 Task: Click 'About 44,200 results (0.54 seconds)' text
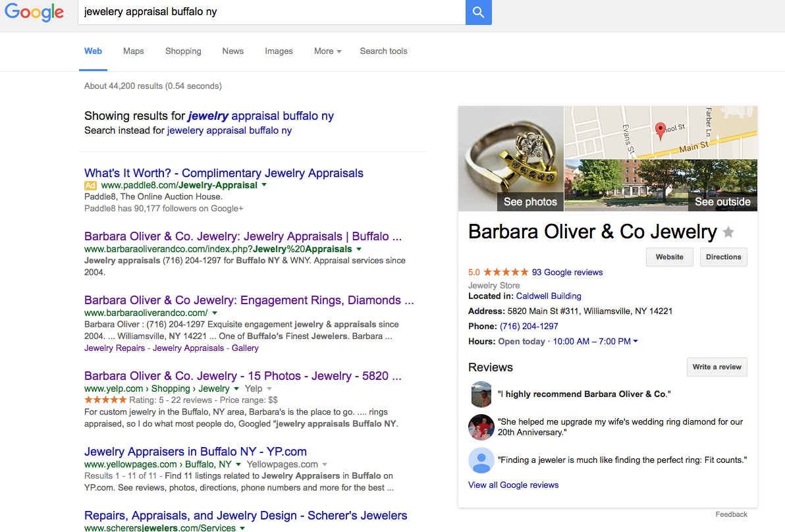tap(153, 86)
